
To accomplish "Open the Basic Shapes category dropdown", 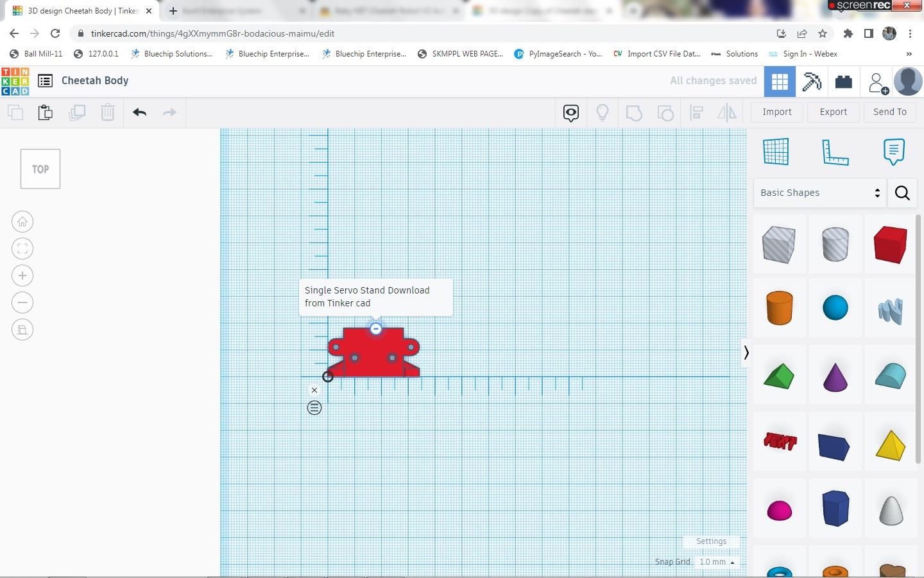I will (819, 193).
